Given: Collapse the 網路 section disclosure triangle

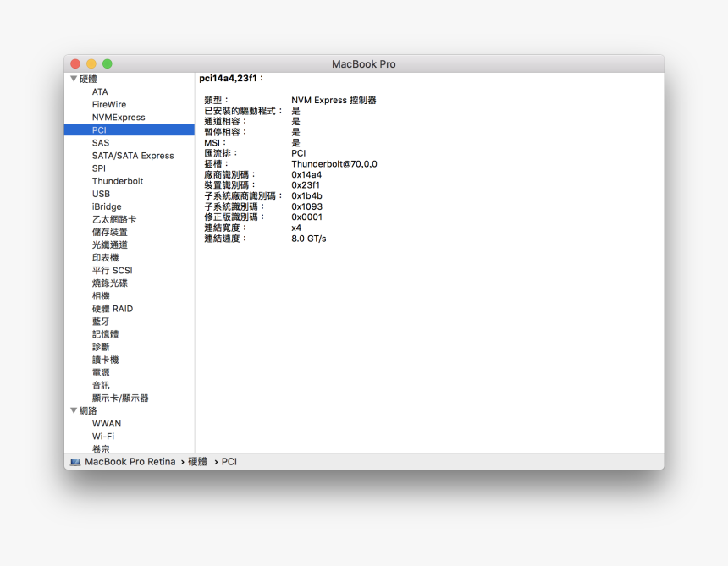Looking at the screenshot, I should coord(74,410).
